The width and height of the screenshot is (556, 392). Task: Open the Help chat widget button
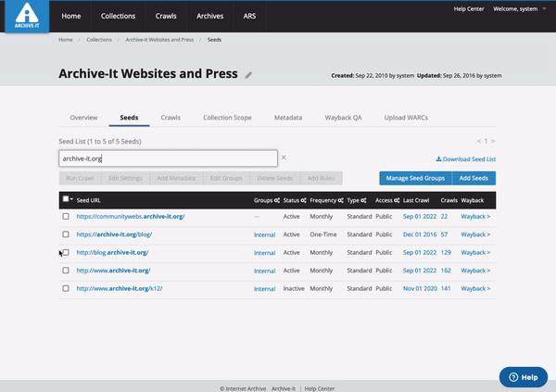pos(523,377)
